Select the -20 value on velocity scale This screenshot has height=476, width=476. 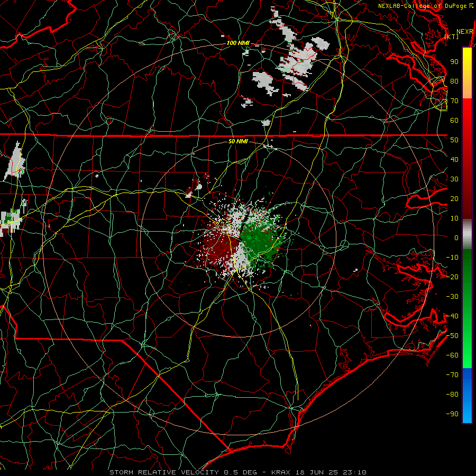[x=452, y=277]
